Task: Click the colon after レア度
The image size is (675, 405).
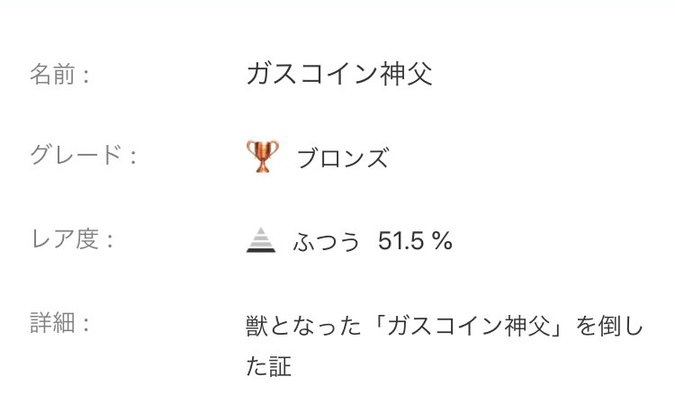Action: (108, 241)
